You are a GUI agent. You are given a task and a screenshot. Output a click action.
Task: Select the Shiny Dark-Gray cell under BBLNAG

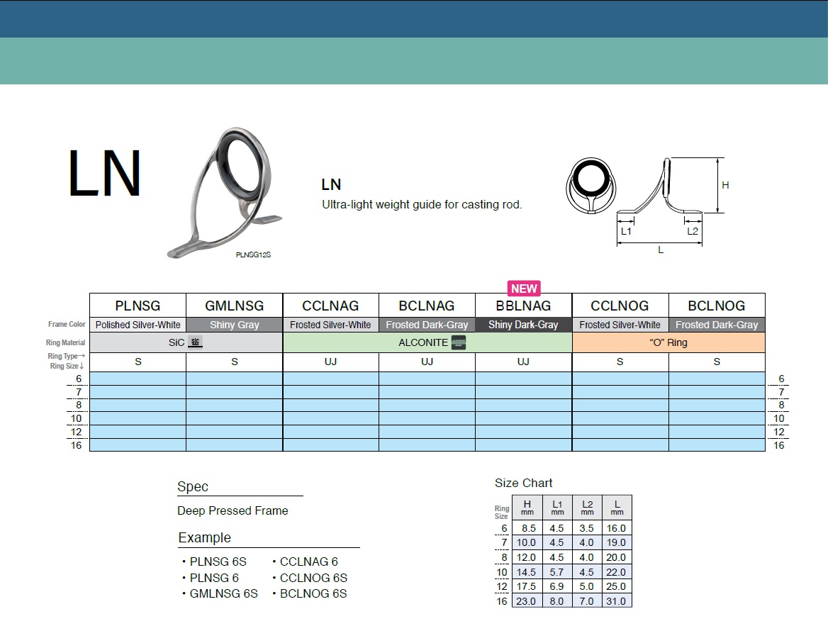click(523, 325)
